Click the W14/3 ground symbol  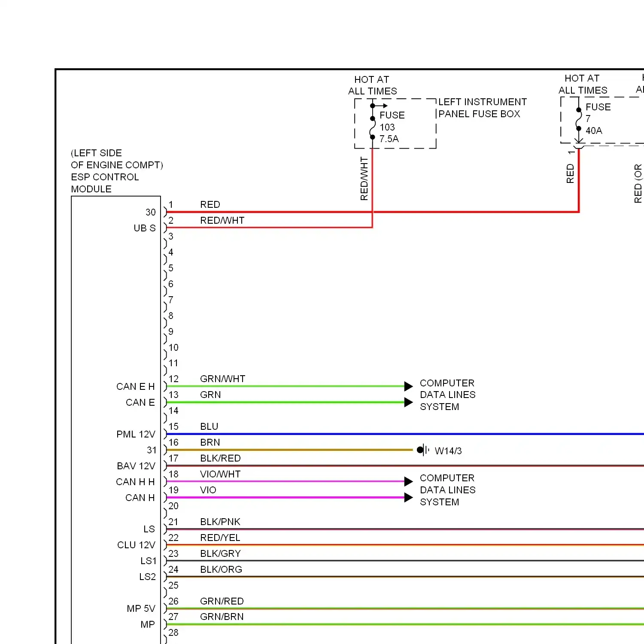tap(423, 450)
